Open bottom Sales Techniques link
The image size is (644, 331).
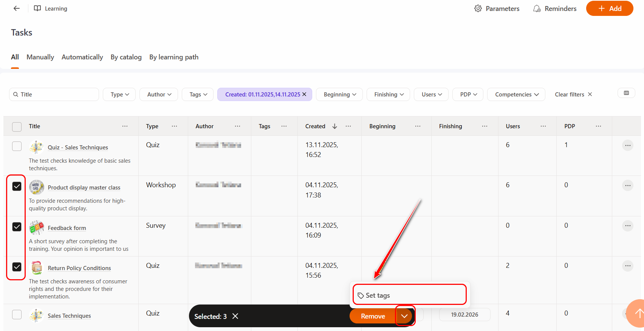(x=69, y=316)
